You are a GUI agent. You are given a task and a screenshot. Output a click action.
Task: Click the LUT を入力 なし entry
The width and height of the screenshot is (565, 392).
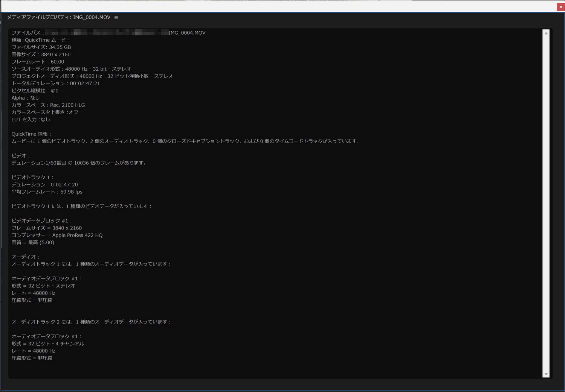point(31,119)
